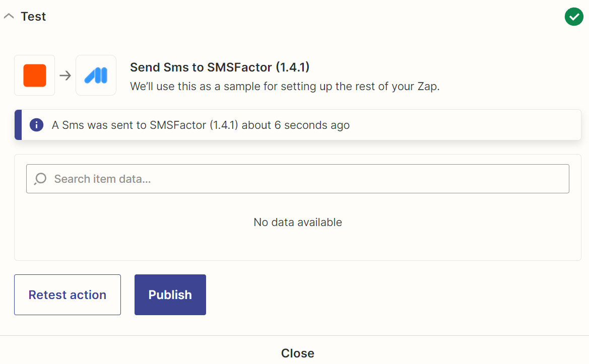Click the No data available message

click(297, 222)
